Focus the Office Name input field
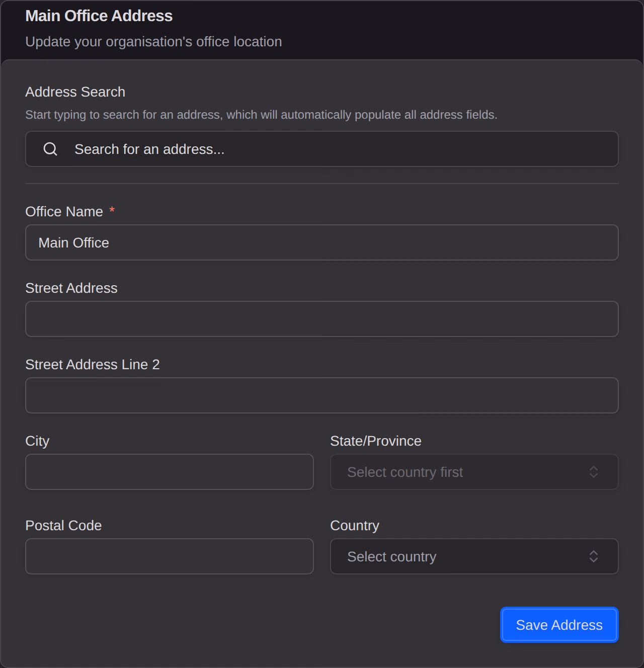The height and width of the screenshot is (668, 644). click(x=322, y=242)
